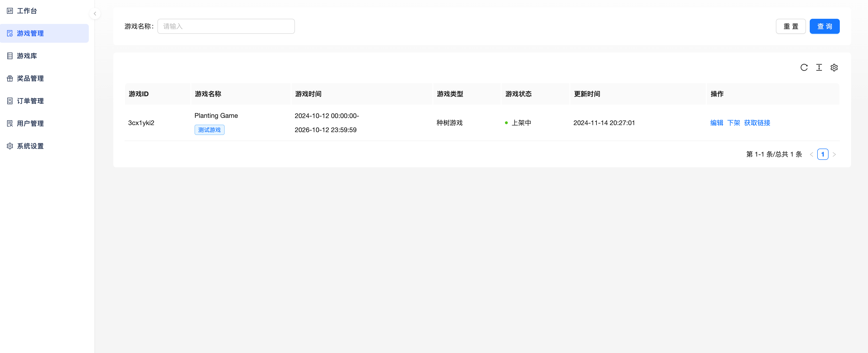Image resolution: width=868 pixels, height=353 pixels.
Task: Toggle the highlighted 游戏管理 menu item
Action: pos(30,33)
